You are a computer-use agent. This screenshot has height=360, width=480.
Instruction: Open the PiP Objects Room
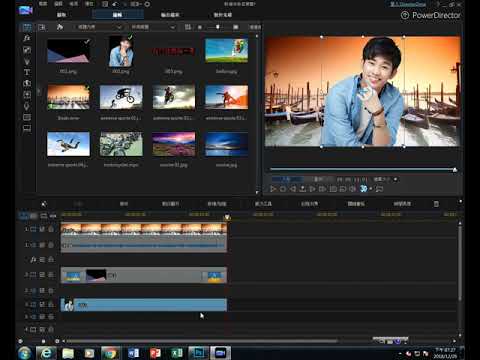(27, 50)
